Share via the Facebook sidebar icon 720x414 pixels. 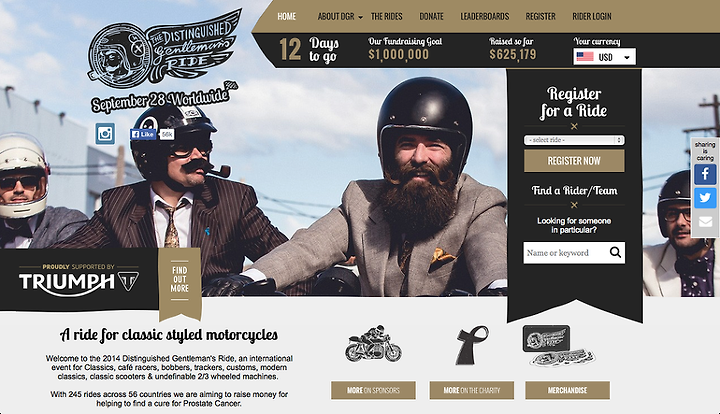click(x=705, y=174)
